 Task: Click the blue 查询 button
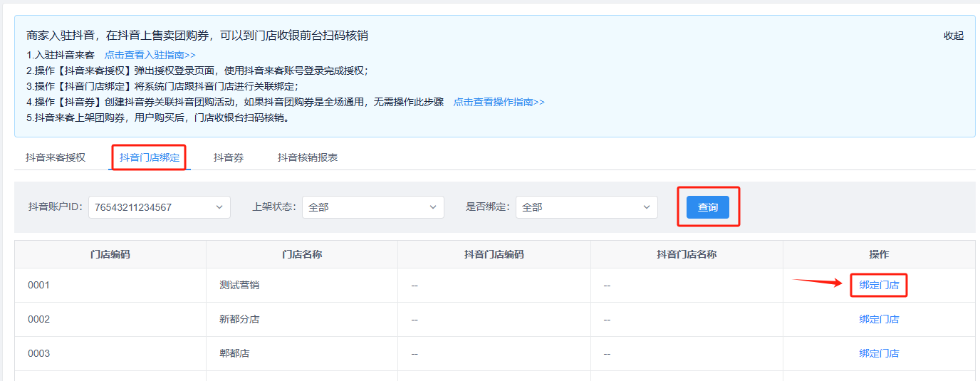coord(708,207)
